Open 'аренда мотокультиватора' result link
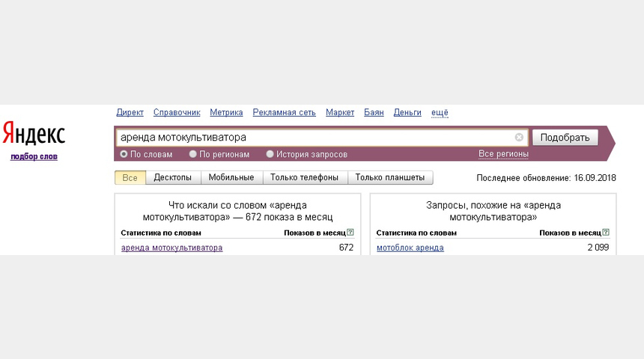 [171, 248]
